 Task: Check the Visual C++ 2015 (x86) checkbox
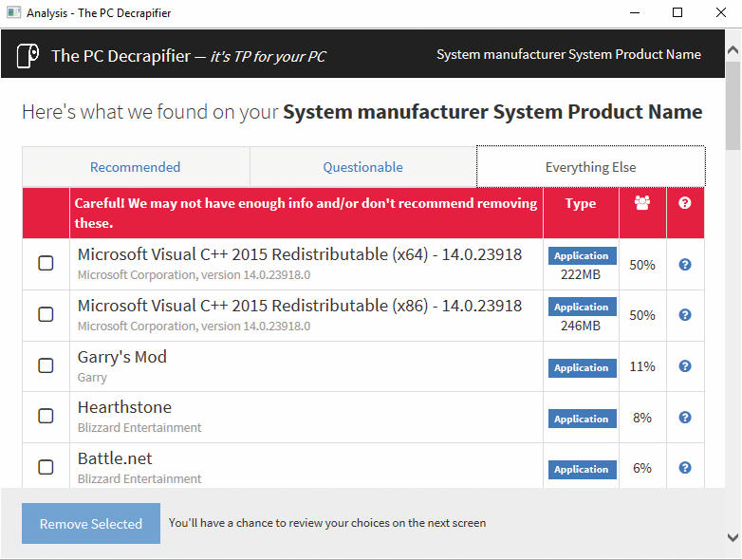(x=46, y=314)
